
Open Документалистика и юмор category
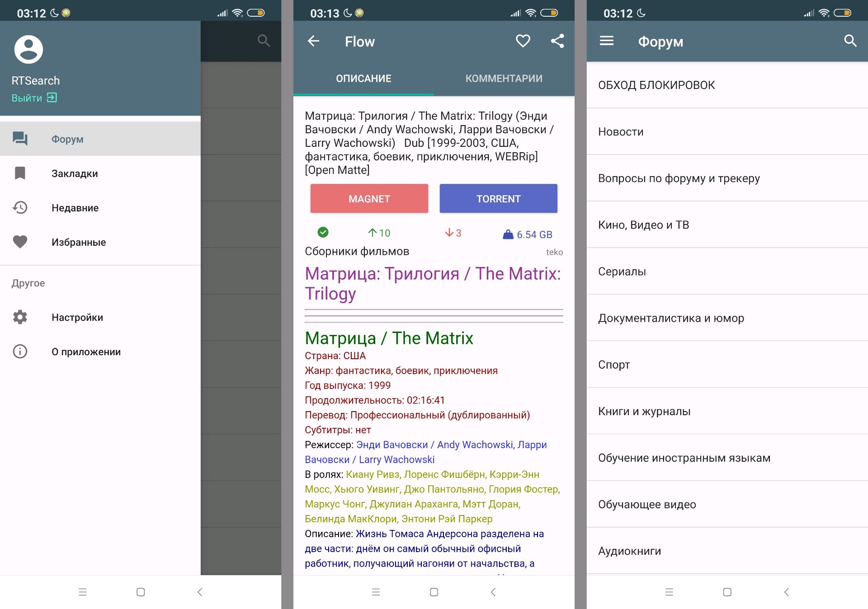(727, 318)
